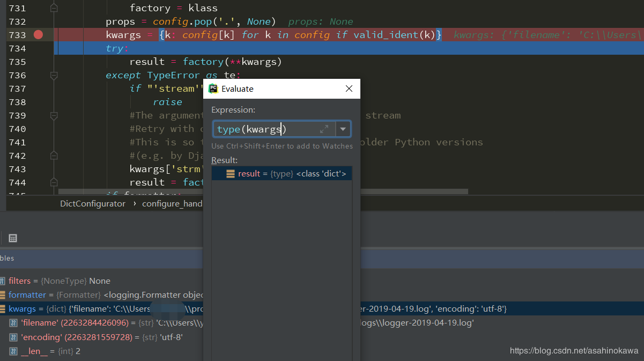Click line number 741 in the gutter
644x361 pixels.
click(x=17, y=142)
